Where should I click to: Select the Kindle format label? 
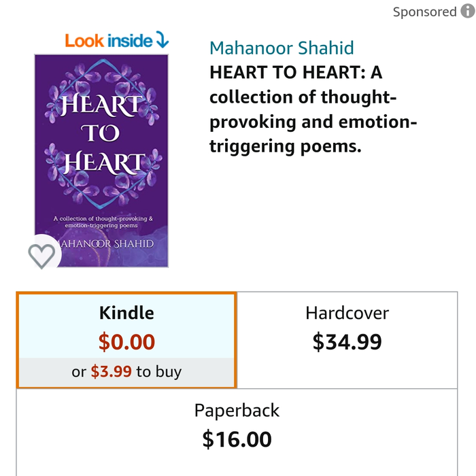(x=126, y=313)
